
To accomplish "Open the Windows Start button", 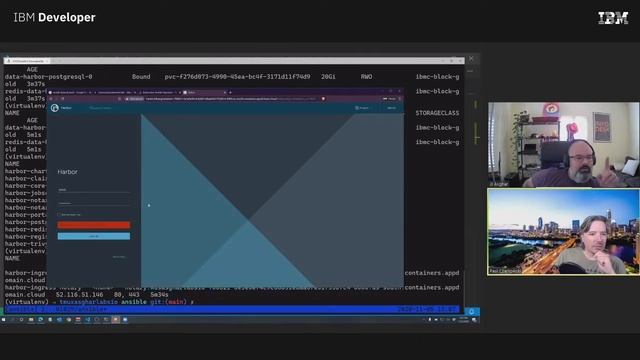I will tap(4, 320).
